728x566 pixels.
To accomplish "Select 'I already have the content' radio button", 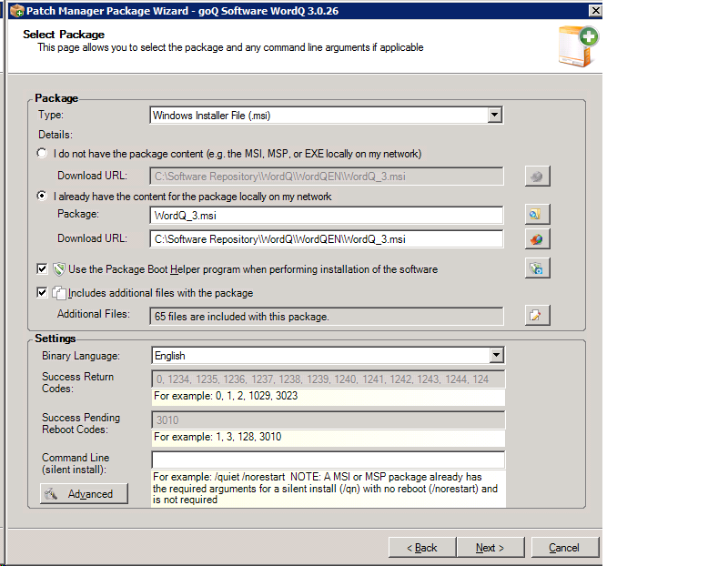I will click(x=42, y=196).
